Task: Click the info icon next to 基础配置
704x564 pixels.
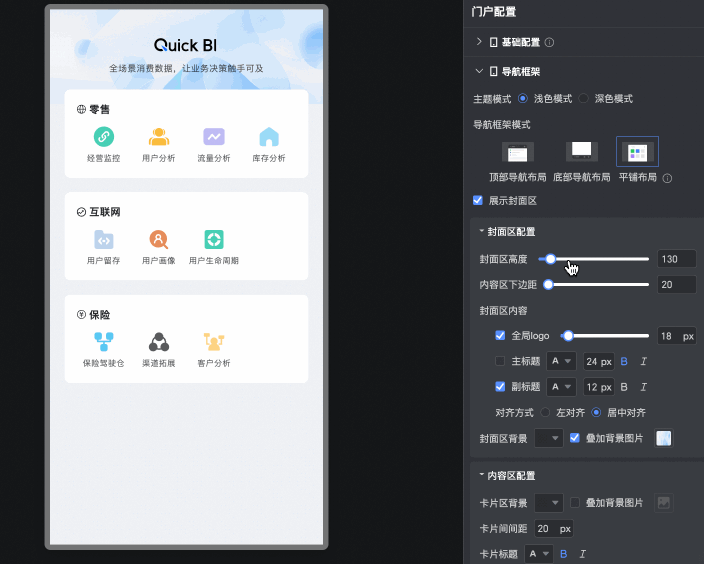Action: click(x=549, y=42)
